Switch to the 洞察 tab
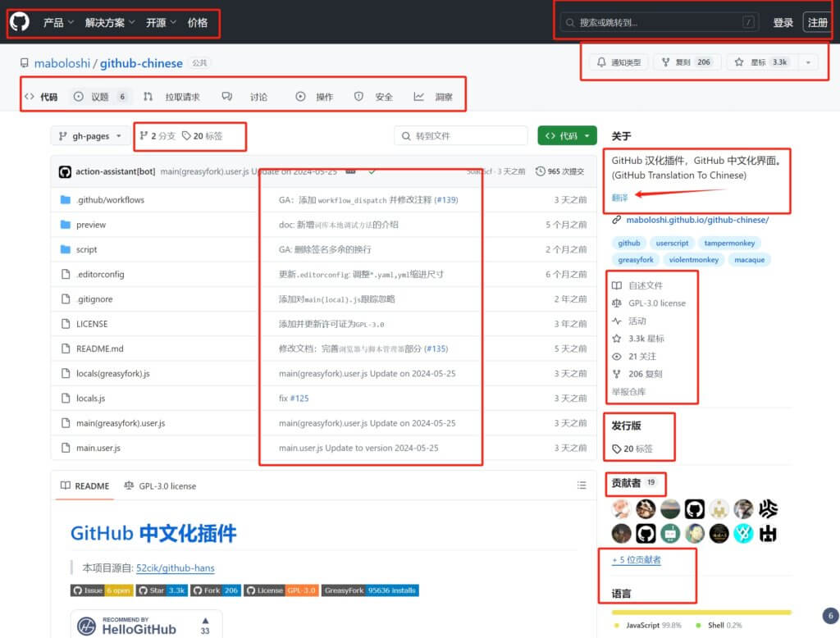840x638 pixels. (x=433, y=97)
